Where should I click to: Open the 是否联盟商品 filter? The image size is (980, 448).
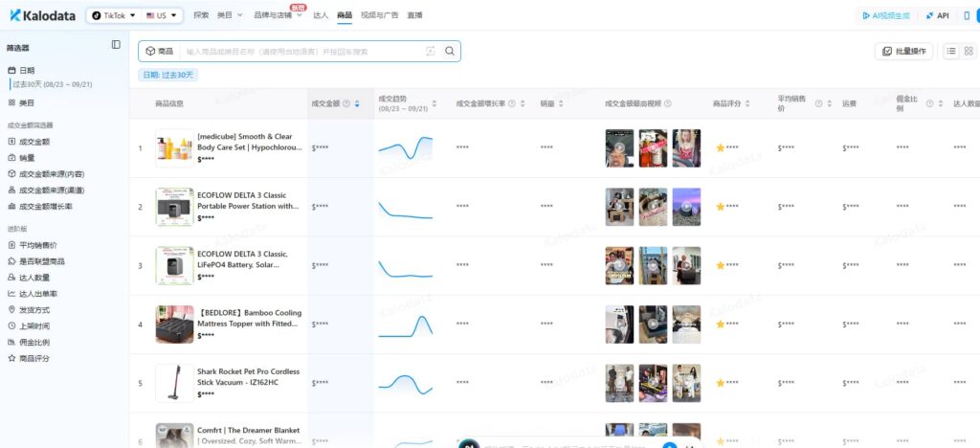[x=36, y=261]
